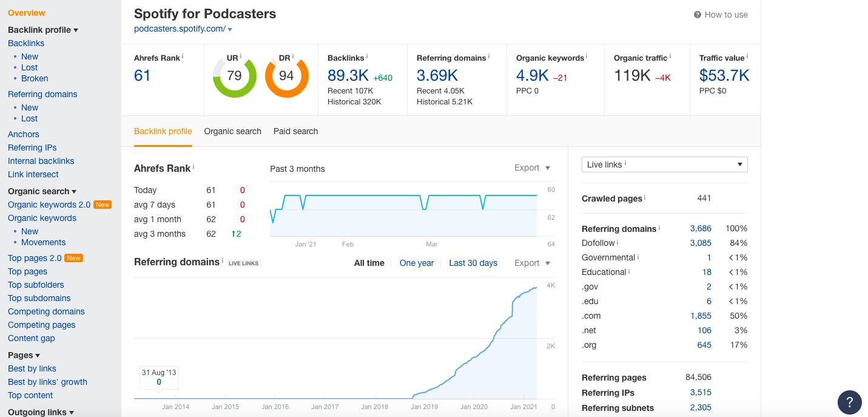Click the Spotify for Podcasters page title

pos(205,13)
